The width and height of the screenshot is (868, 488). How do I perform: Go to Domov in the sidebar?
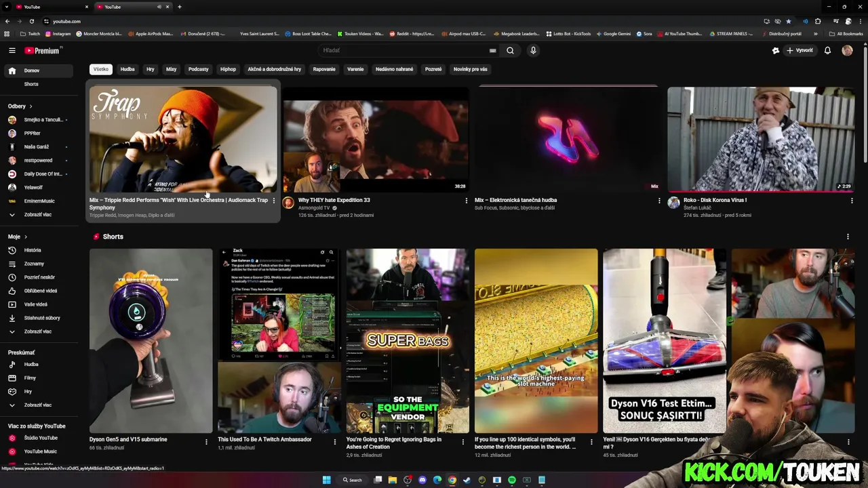(x=38, y=70)
